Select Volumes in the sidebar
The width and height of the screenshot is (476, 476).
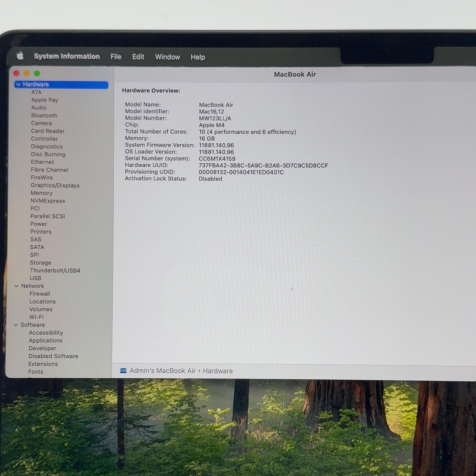coord(41,309)
